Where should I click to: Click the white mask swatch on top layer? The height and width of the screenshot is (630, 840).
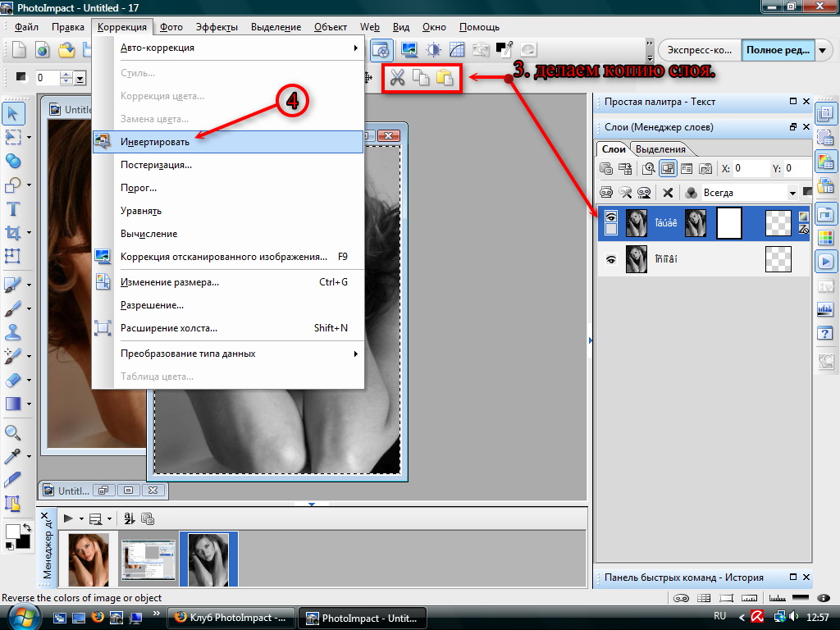tap(729, 223)
